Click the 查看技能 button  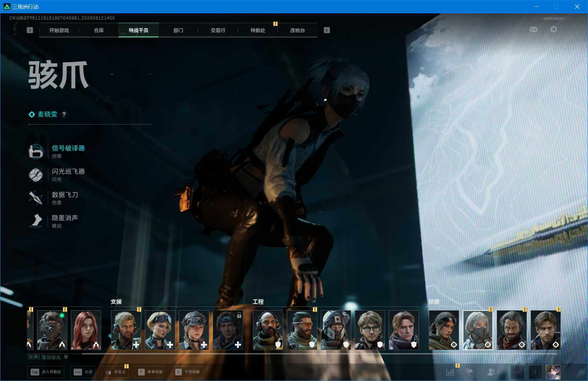point(150,372)
